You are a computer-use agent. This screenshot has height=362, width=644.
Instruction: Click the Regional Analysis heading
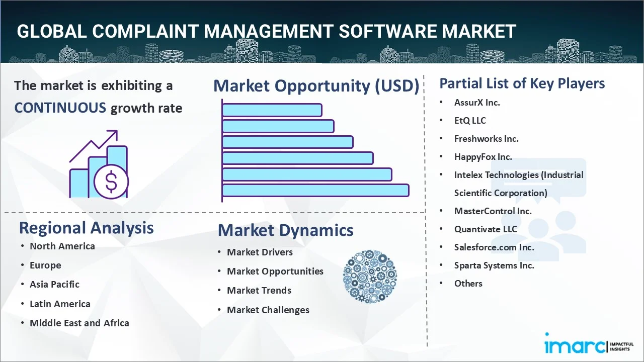pos(86,228)
